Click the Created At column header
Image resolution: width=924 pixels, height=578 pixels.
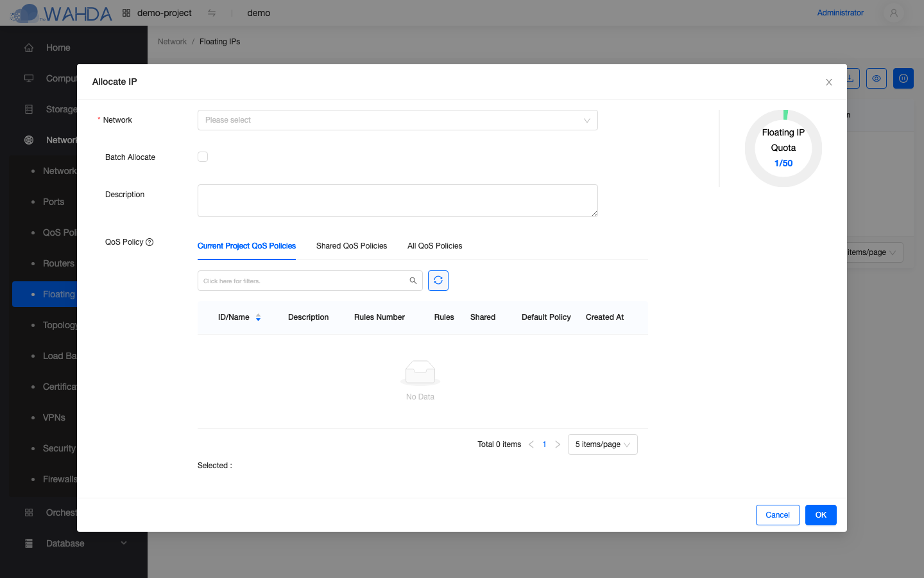(604, 317)
